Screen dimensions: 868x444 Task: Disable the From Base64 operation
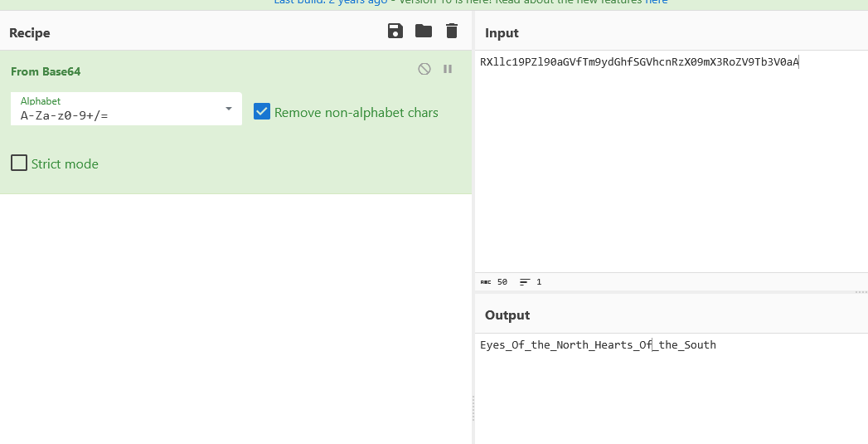[x=424, y=69]
